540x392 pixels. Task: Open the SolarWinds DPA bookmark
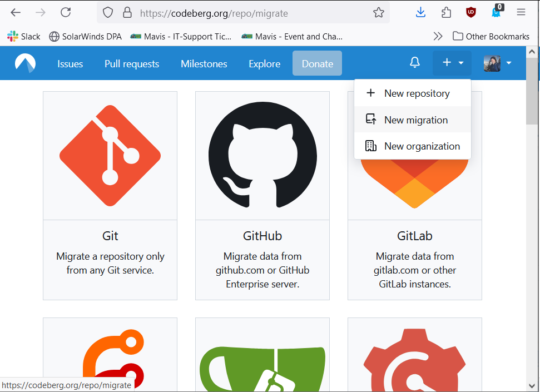pos(86,37)
